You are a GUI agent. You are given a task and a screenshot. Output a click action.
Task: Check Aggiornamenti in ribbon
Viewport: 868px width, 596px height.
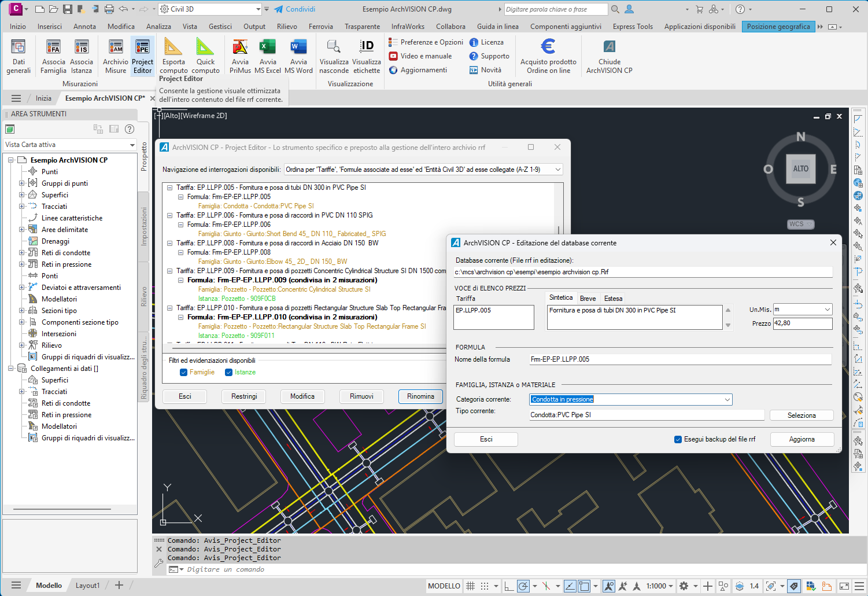point(418,70)
